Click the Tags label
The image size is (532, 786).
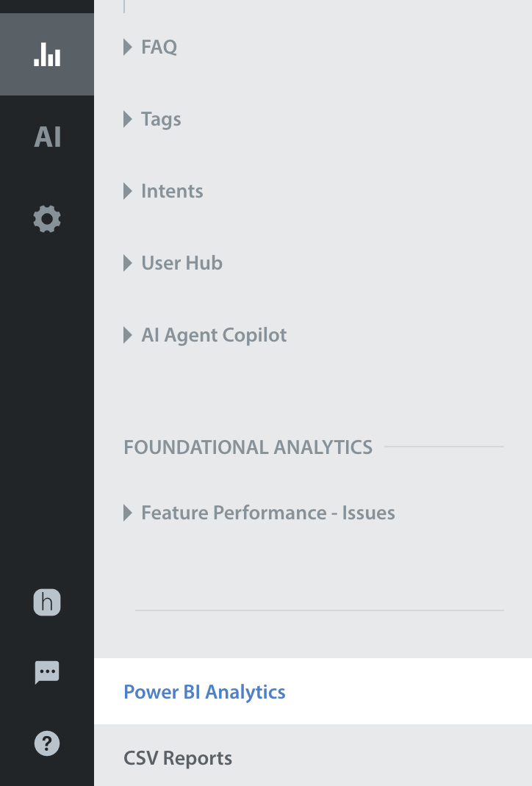pyautogui.click(x=161, y=119)
